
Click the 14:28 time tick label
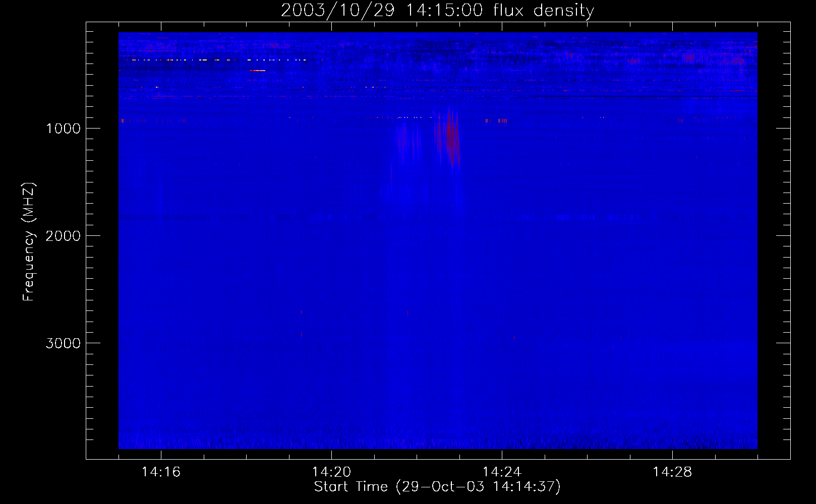click(x=672, y=472)
